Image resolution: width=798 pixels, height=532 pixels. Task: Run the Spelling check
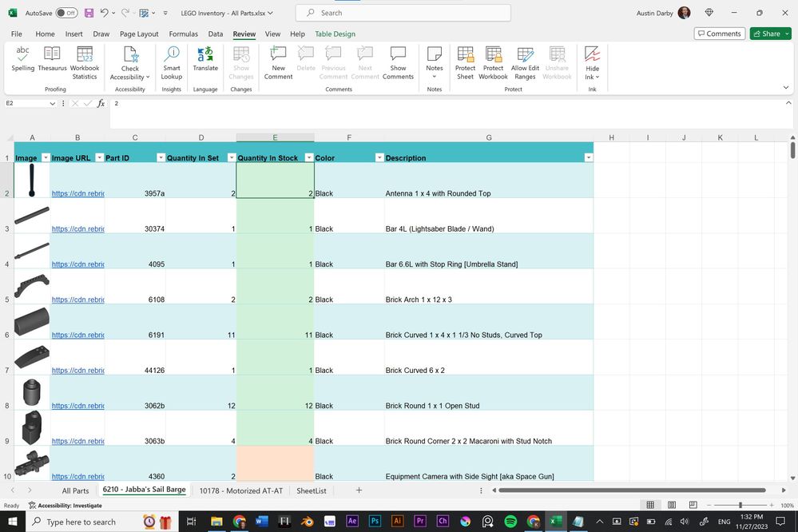[22, 59]
